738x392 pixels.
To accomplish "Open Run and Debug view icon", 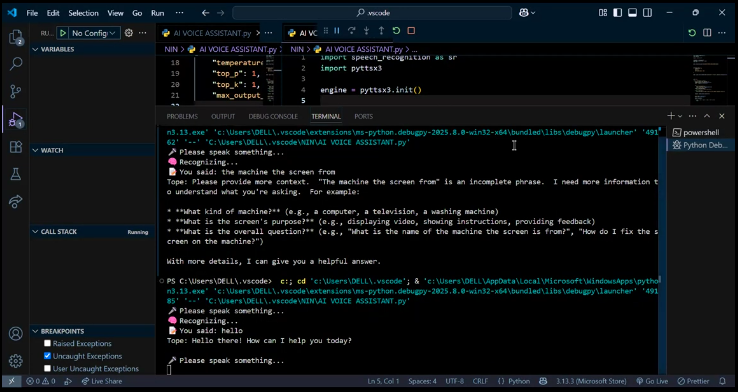I will [x=16, y=120].
